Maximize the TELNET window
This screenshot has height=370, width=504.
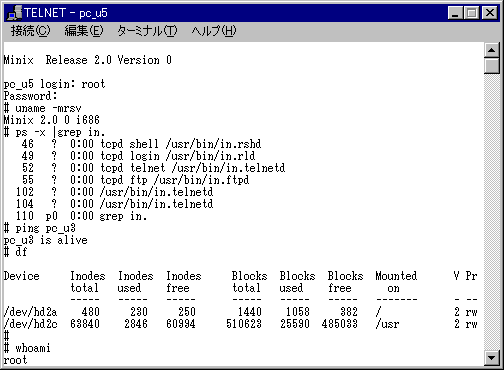471,13
